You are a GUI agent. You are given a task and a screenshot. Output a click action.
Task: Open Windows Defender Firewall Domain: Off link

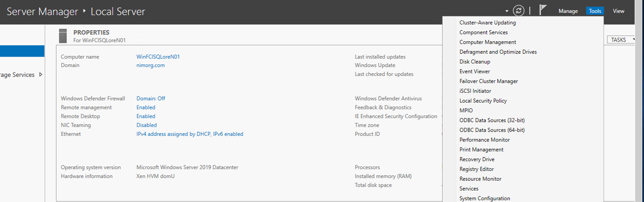(x=151, y=98)
